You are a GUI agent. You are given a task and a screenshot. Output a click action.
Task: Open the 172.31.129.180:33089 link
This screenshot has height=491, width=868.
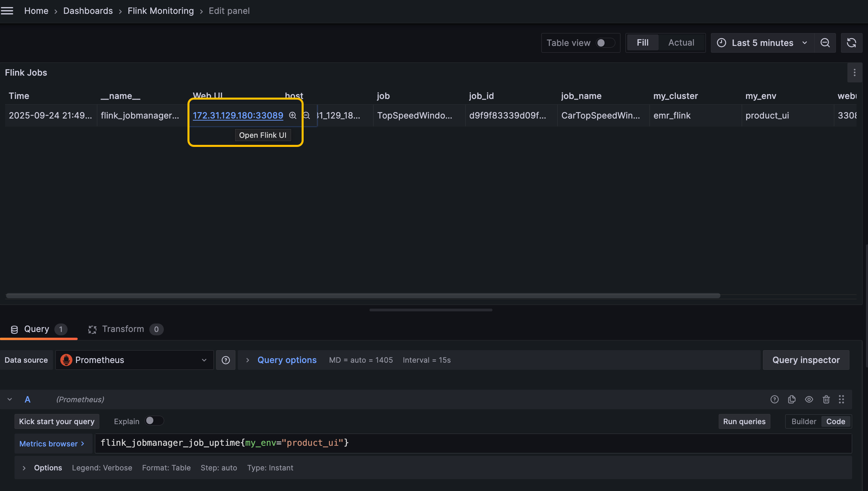(238, 115)
